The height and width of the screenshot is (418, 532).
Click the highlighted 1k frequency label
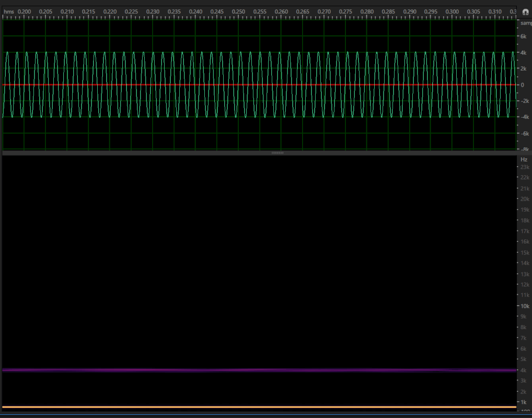pos(524,402)
